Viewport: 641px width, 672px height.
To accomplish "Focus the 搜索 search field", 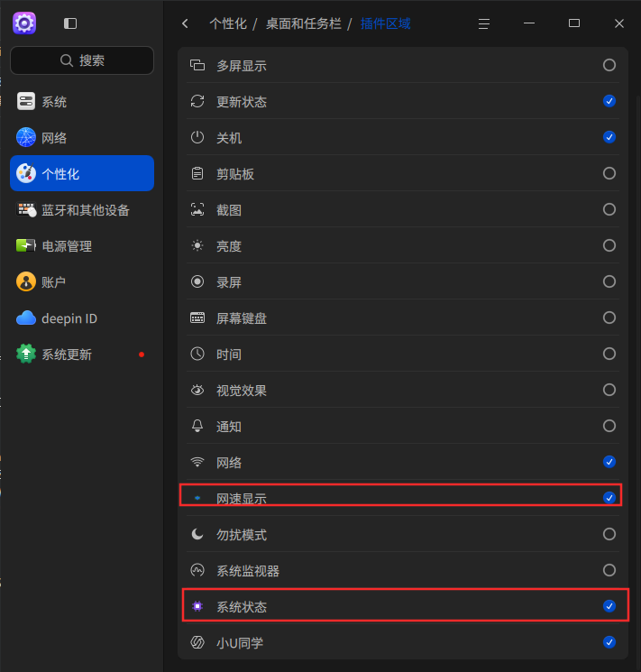I will (82, 60).
